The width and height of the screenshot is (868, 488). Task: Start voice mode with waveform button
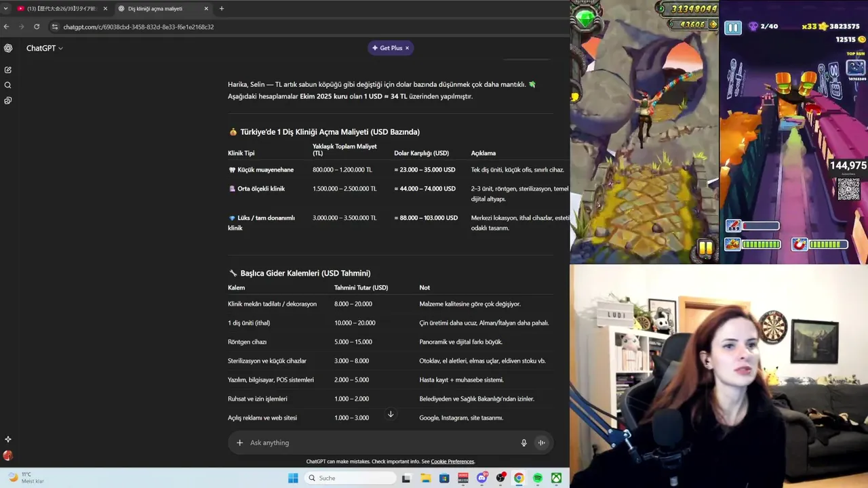[541, 443]
